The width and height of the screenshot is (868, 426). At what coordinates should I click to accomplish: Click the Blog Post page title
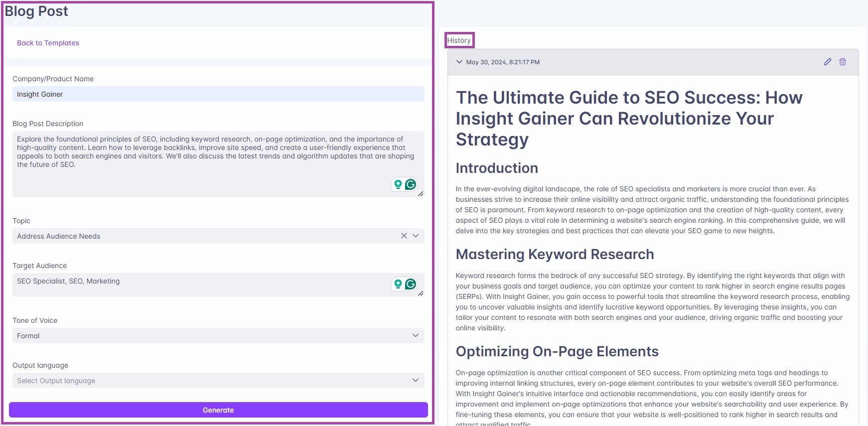click(x=36, y=11)
